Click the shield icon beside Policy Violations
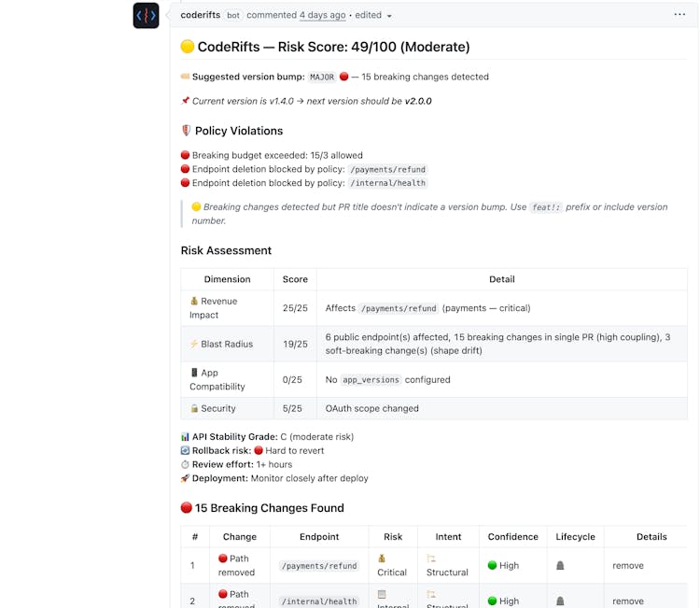700x608 pixels. click(186, 131)
